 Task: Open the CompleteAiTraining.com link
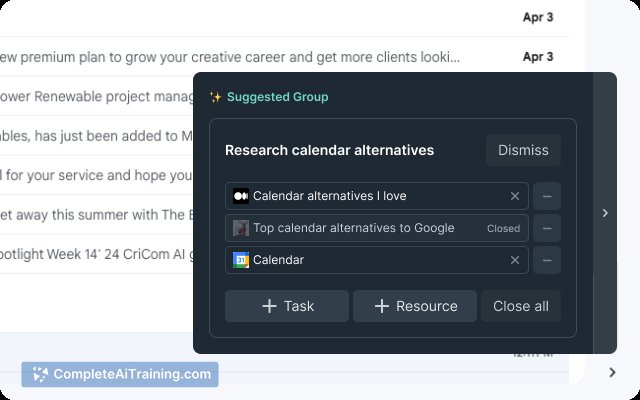pos(120,374)
